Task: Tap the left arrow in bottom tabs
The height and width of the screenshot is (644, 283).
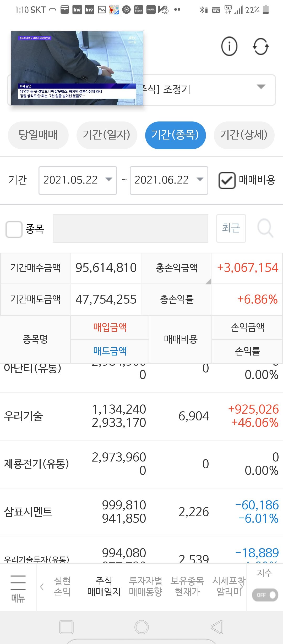Action: (x=42, y=587)
